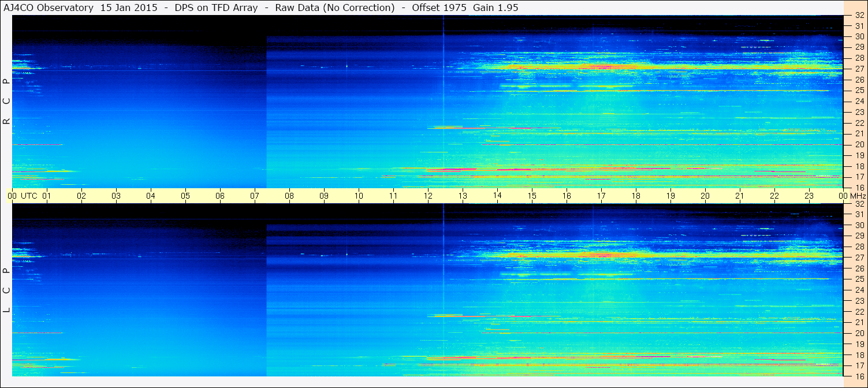
Task: Select the 04 hour marker on time axis
Action: [x=151, y=196]
